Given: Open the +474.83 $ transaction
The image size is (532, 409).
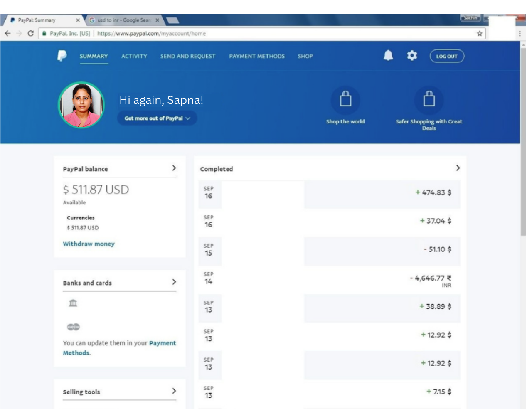Looking at the screenshot, I should pyautogui.click(x=329, y=194).
